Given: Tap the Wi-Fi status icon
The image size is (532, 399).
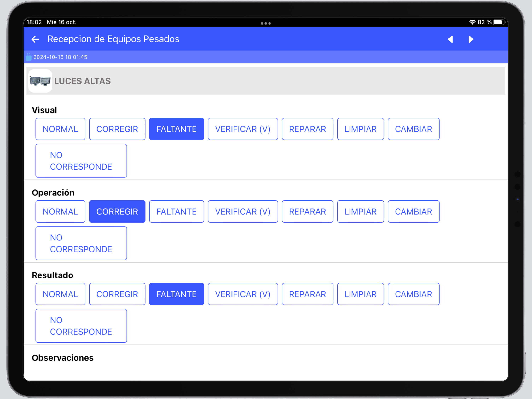Looking at the screenshot, I should [472, 22].
